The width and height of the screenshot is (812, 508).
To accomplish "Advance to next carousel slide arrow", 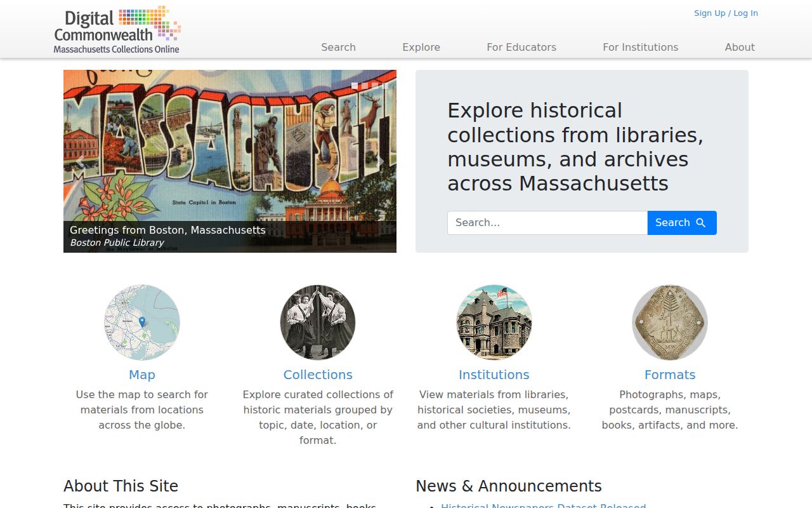I will coord(379,161).
